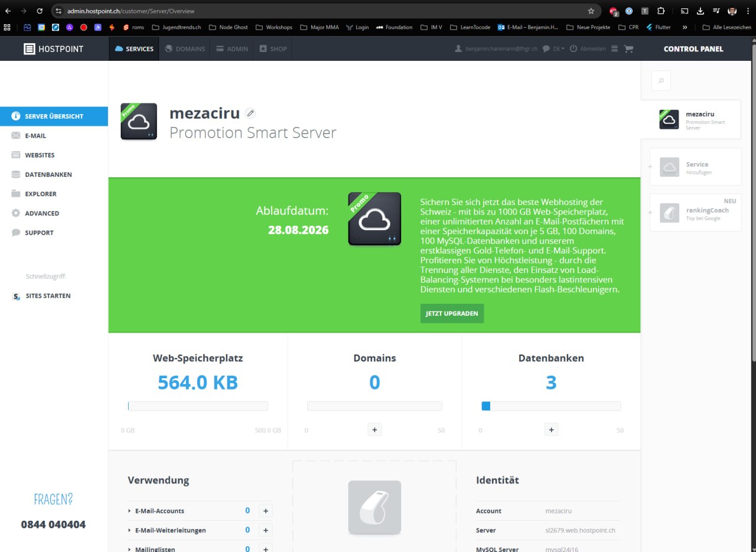
Task: Open the Flutter bookmark
Action: [659, 27]
